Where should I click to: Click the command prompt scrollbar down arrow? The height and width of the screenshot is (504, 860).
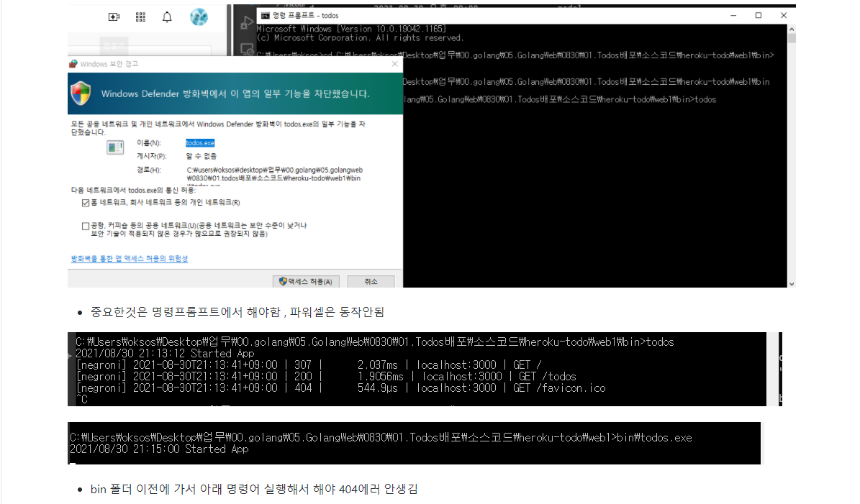click(x=792, y=284)
